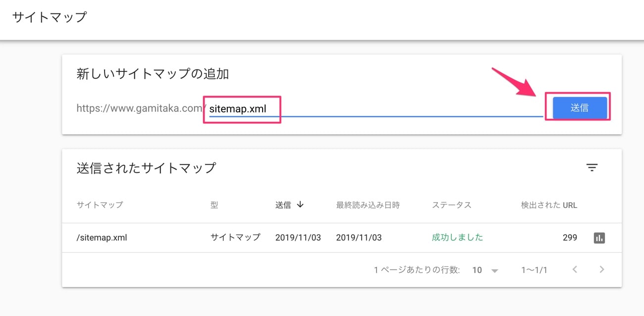Go to previous page with left chevron
Viewport: 644px width, 316px height.
[575, 269]
